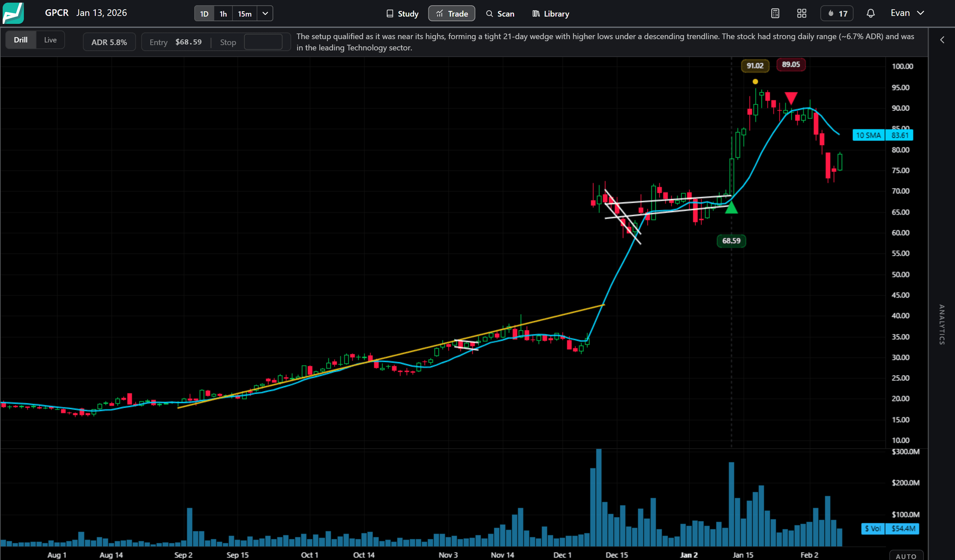Click the AUTO scale button
Screen dimensions: 955x560
point(906,556)
